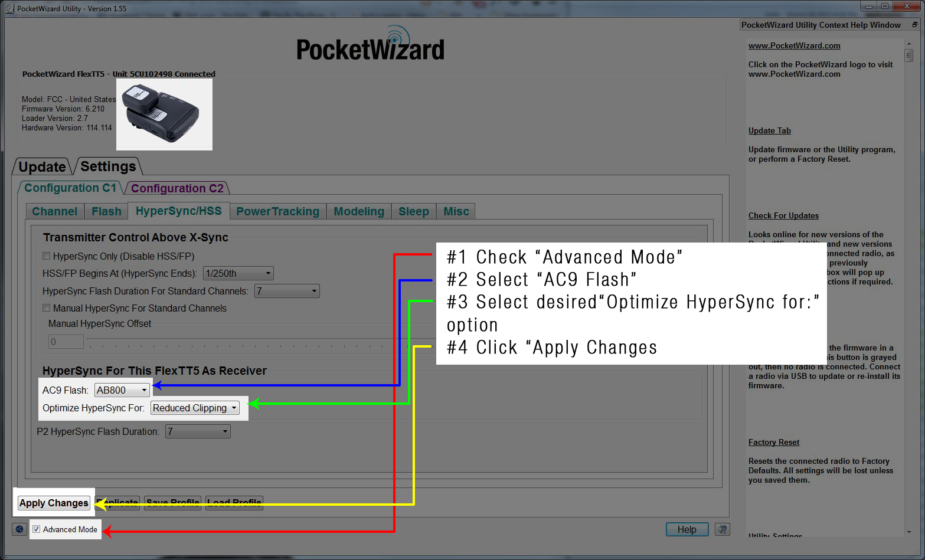Viewport: 925px width, 560px height.
Task: Open the AC9 Flash dropdown
Action: (122, 390)
